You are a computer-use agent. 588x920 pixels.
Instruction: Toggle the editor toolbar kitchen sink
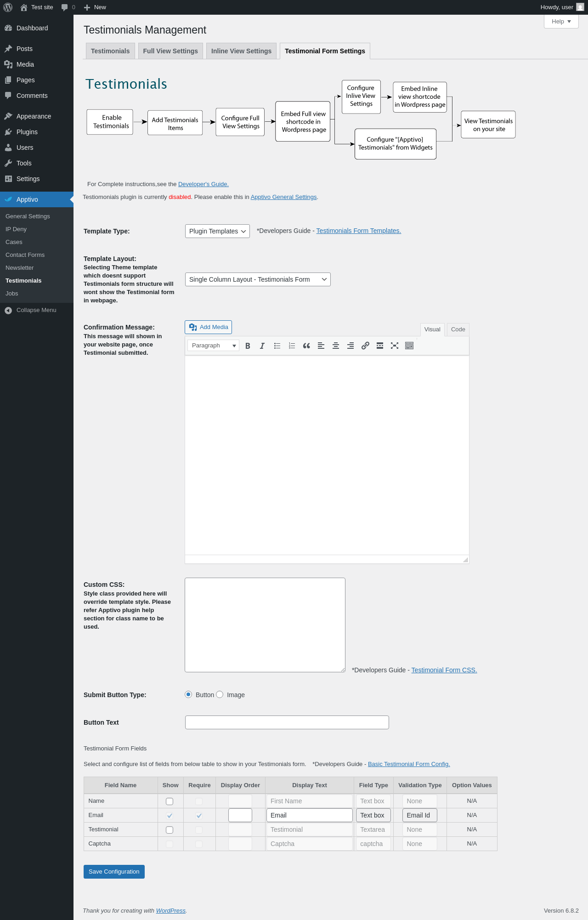point(409,346)
